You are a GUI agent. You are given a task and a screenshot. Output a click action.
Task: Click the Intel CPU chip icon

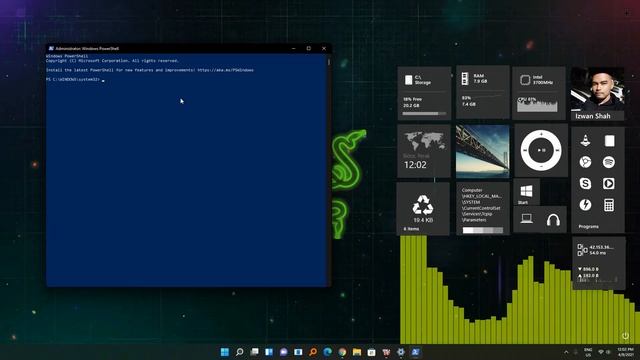coord(525,80)
